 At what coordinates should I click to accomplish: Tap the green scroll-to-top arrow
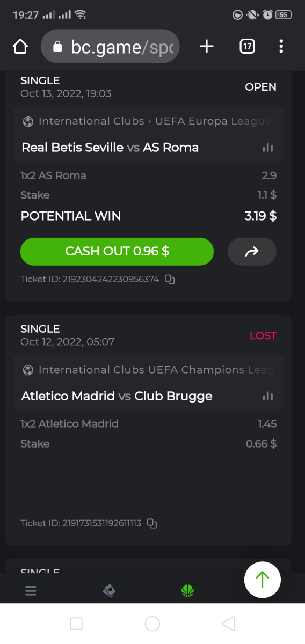262,580
